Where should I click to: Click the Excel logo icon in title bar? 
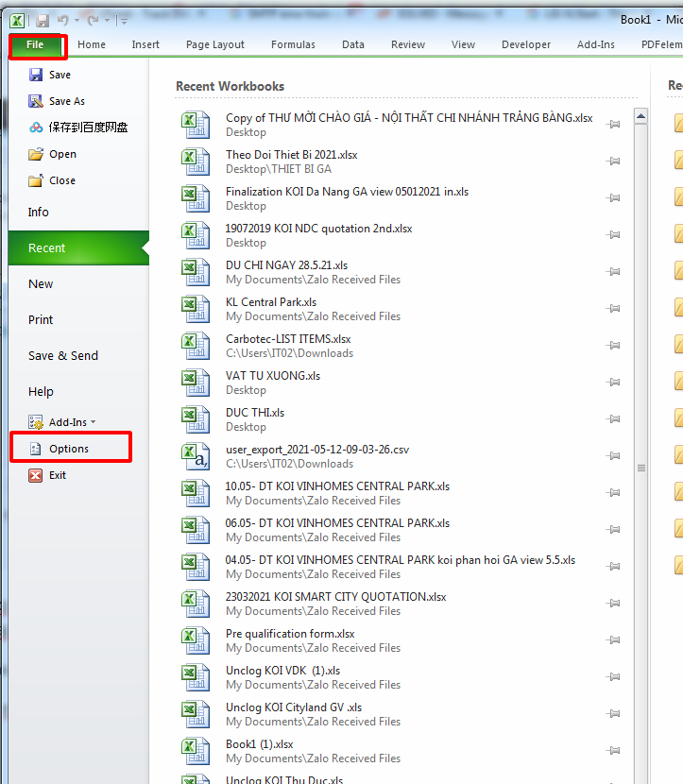pyautogui.click(x=17, y=21)
